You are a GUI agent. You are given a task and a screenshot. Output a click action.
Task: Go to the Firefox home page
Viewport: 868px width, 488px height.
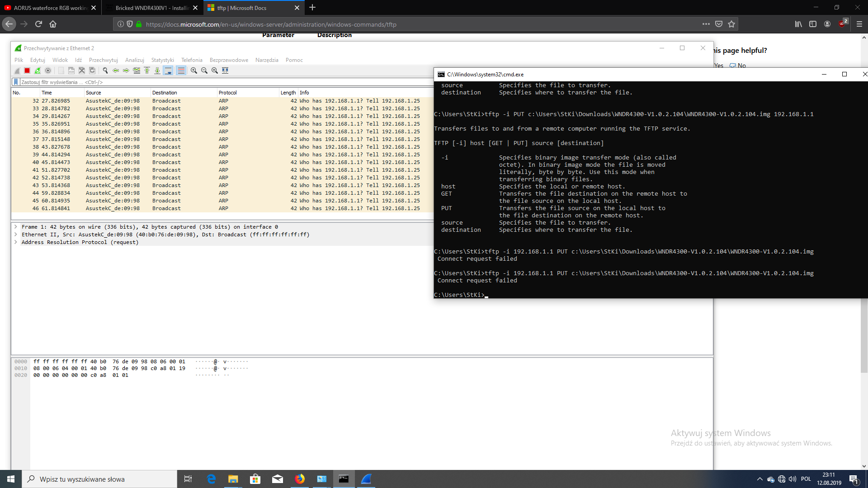click(53, 24)
